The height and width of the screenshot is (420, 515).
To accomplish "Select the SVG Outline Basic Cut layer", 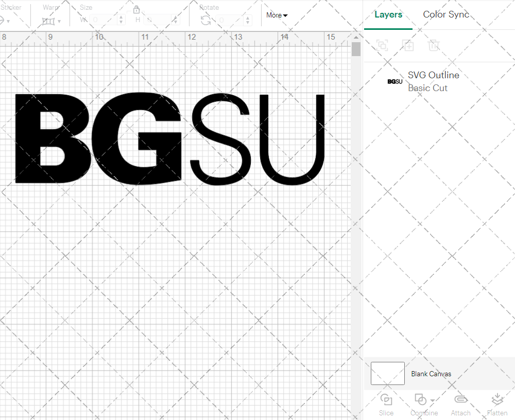I will pos(433,81).
